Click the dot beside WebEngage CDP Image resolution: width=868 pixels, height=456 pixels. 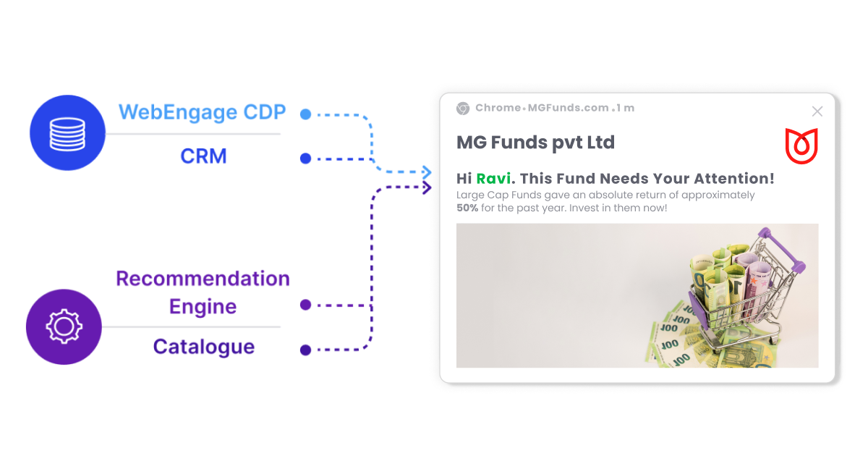point(305,114)
